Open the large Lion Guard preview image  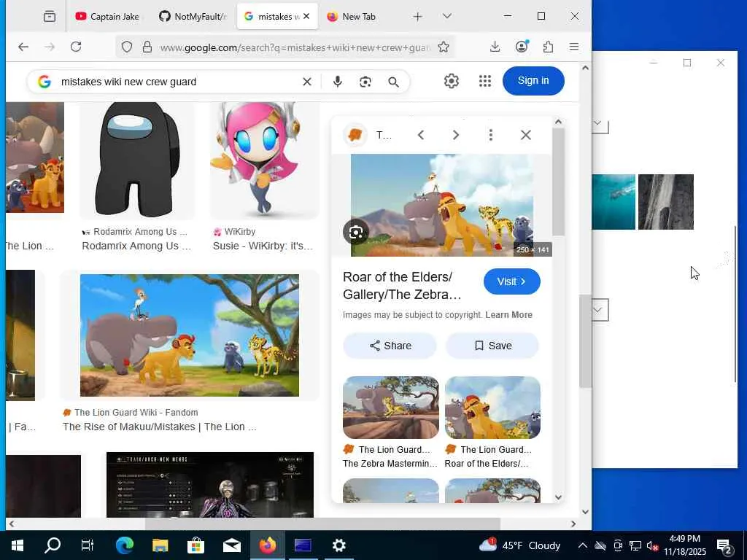click(x=441, y=205)
